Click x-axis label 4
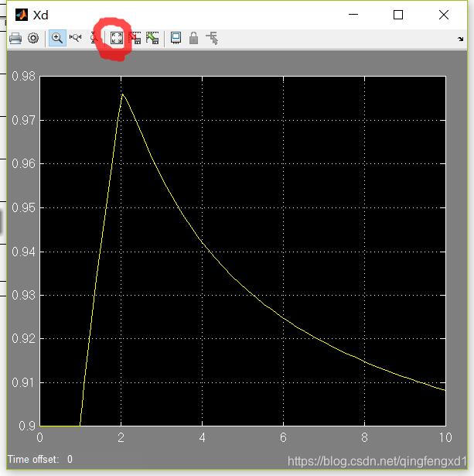 point(203,437)
